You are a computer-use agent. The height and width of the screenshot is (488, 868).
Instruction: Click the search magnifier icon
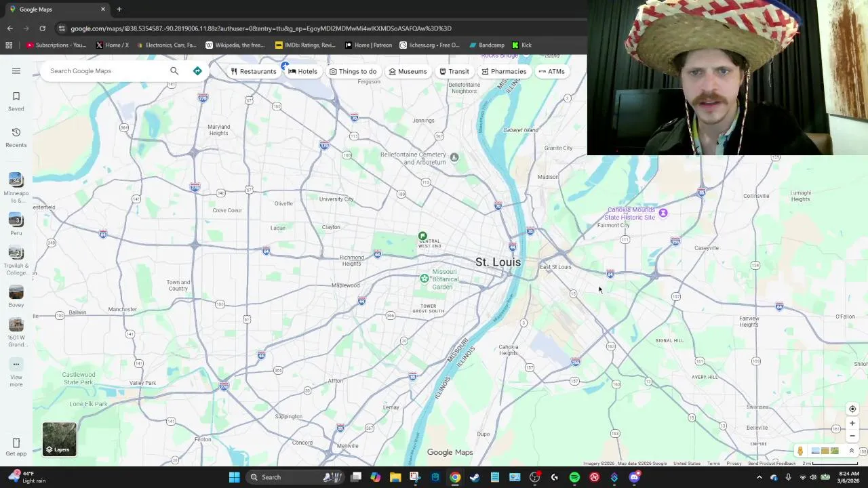174,70
